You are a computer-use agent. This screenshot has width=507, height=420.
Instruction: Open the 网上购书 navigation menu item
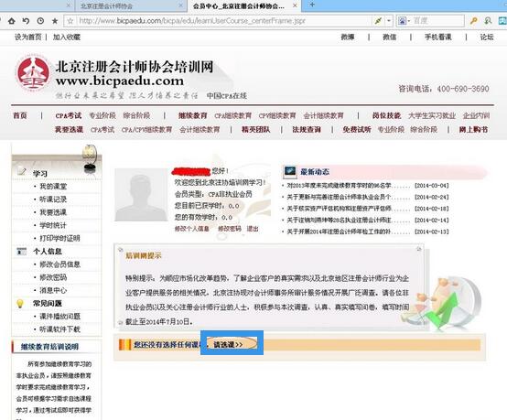click(473, 130)
